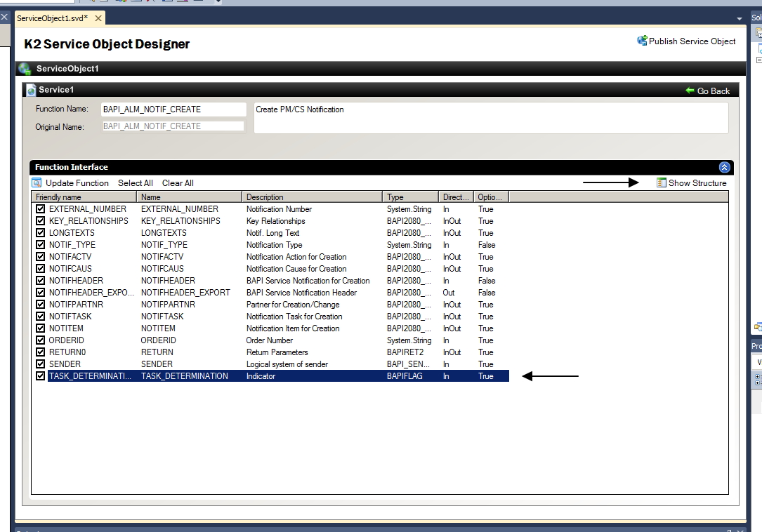Uncheck the KEY_RELATIONSHIPS checkbox
Image resolution: width=762 pixels, height=532 pixels.
pyautogui.click(x=40, y=220)
